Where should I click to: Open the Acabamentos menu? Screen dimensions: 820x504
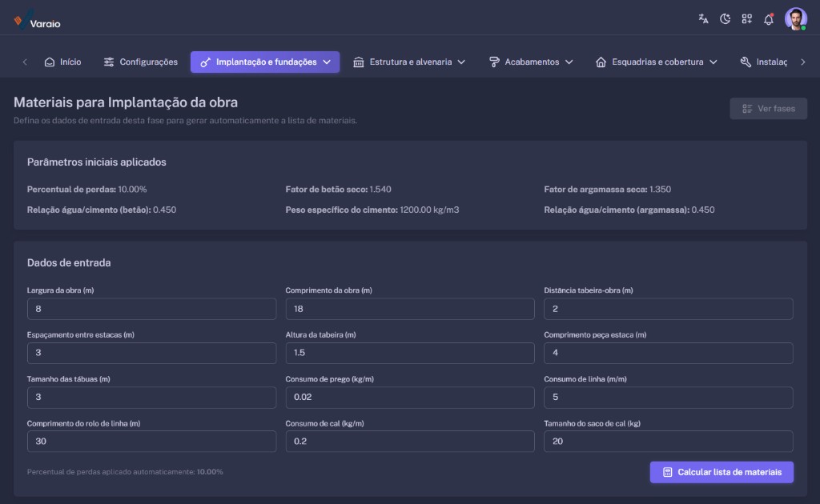pos(531,62)
